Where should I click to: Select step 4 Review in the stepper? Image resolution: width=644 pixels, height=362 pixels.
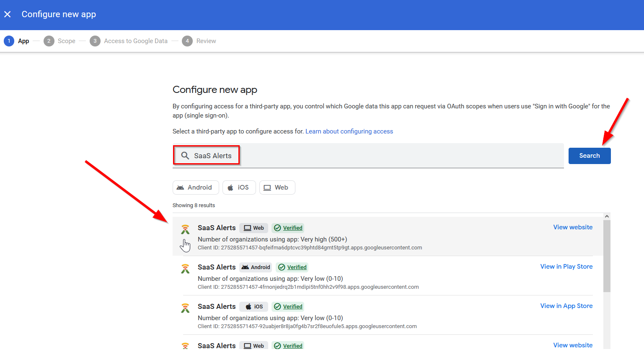pyautogui.click(x=199, y=41)
